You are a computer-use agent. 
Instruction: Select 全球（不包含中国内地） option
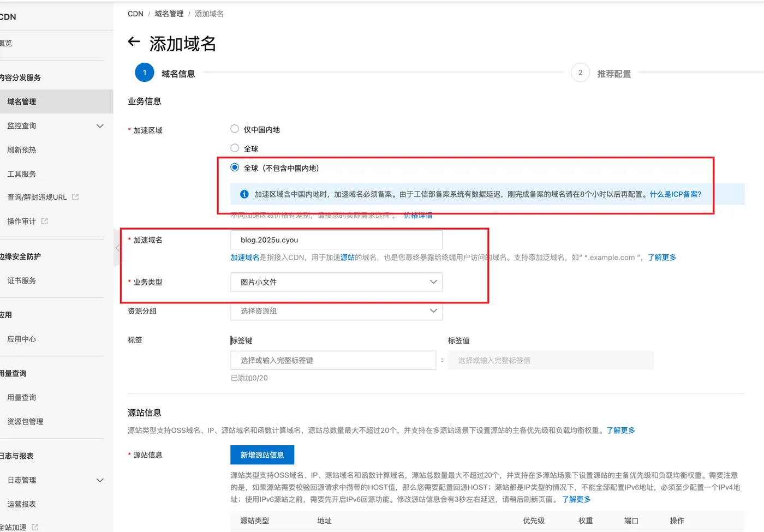pyautogui.click(x=234, y=167)
